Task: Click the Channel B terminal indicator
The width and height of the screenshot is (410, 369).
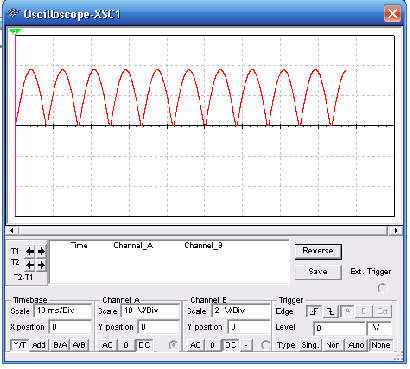Action: click(x=266, y=345)
